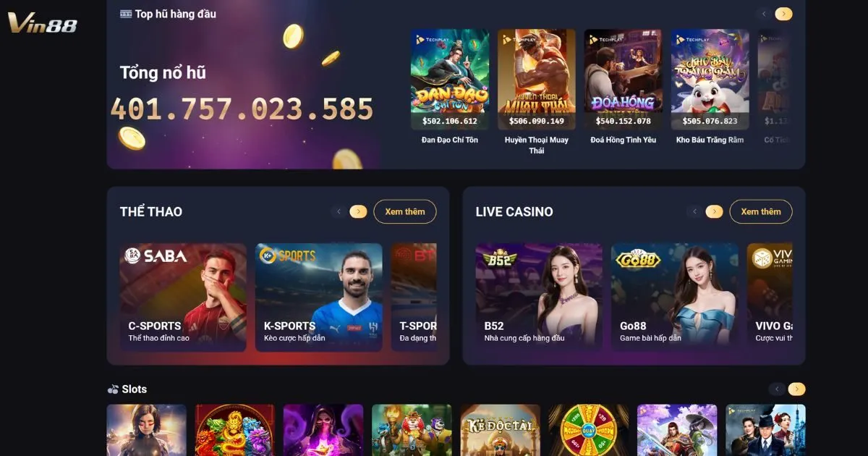
Task: Go to next Top hũ hàng đầu games
Action: (783, 14)
